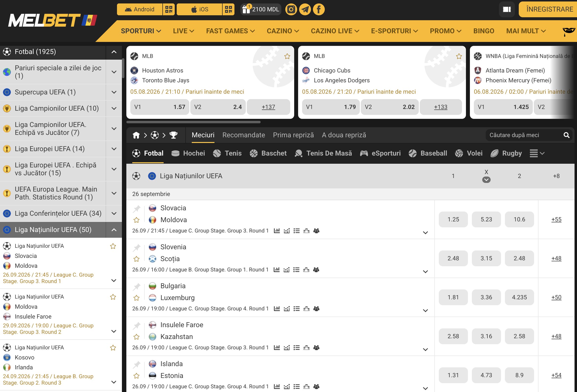Collapse the Fotbal (1925) sidebar section
Screen dimensions: 577x392
114,52
